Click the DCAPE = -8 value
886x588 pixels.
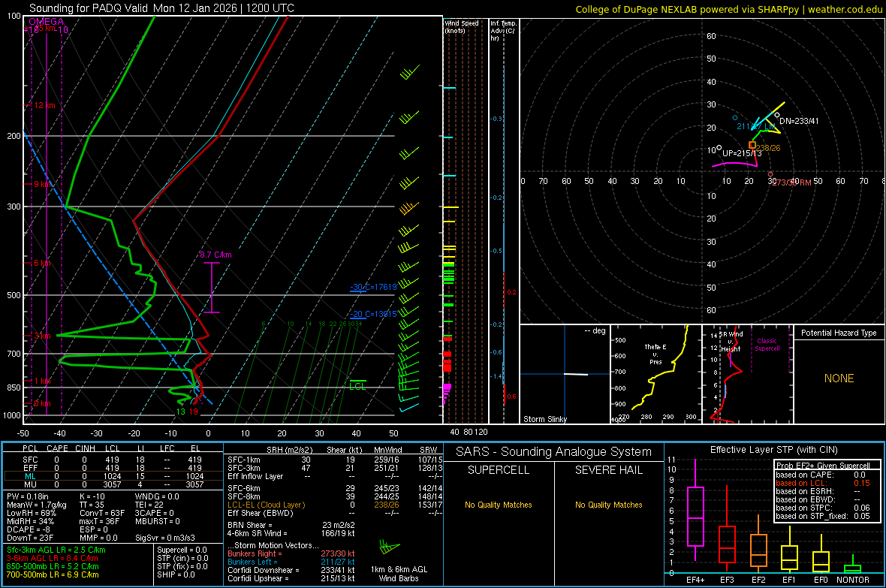[29, 529]
